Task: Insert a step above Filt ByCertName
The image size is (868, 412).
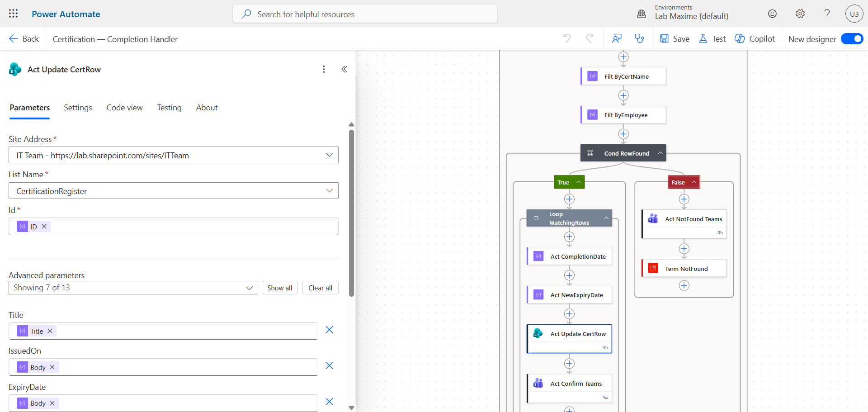Action: (x=623, y=57)
